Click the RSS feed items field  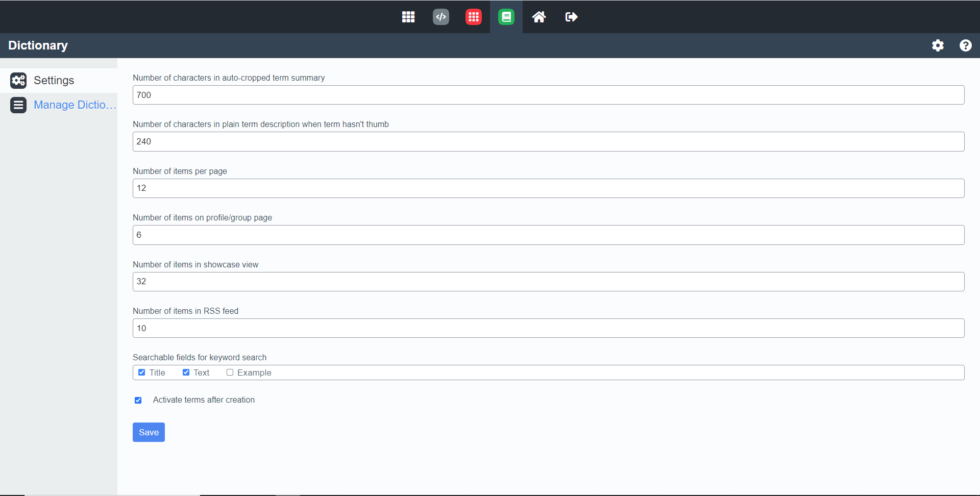tap(548, 328)
